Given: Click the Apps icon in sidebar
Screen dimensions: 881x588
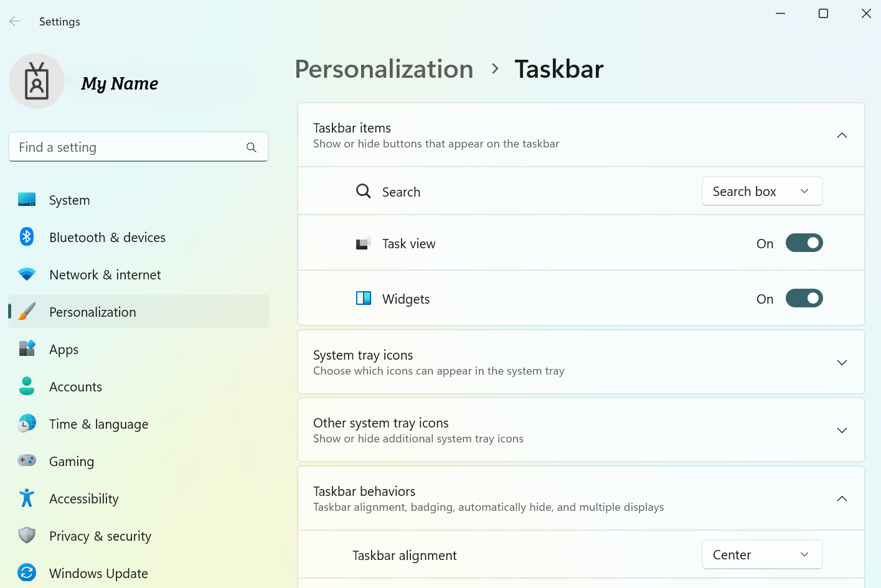Looking at the screenshot, I should tap(27, 349).
